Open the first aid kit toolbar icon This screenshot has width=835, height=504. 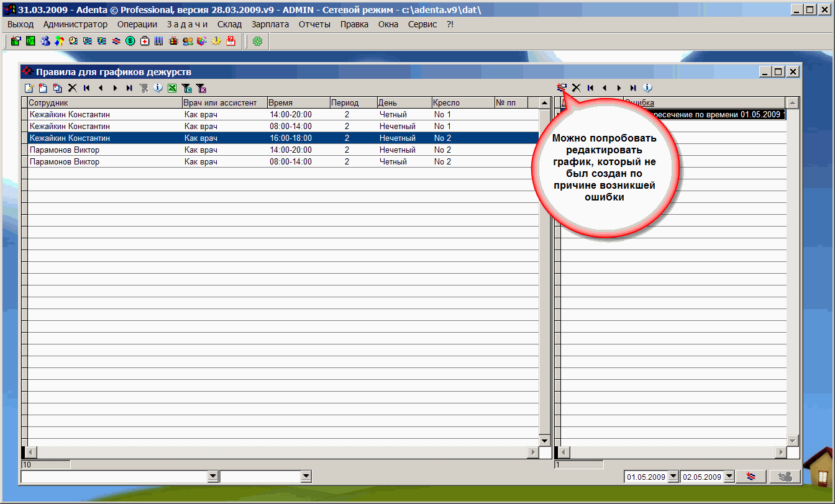click(145, 42)
